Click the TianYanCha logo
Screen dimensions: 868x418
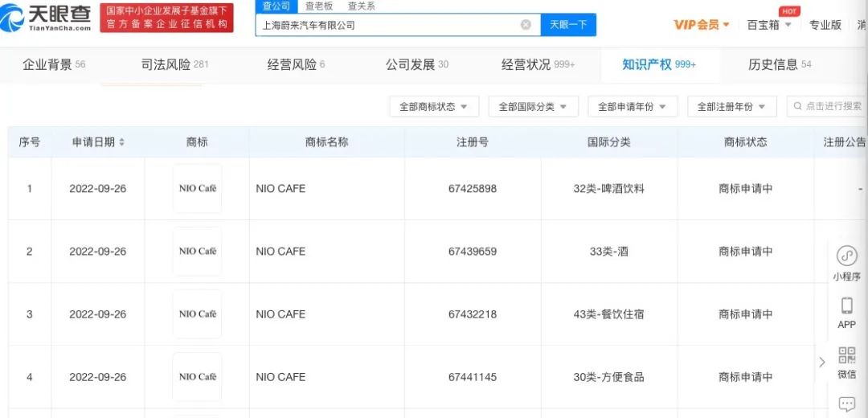46,18
